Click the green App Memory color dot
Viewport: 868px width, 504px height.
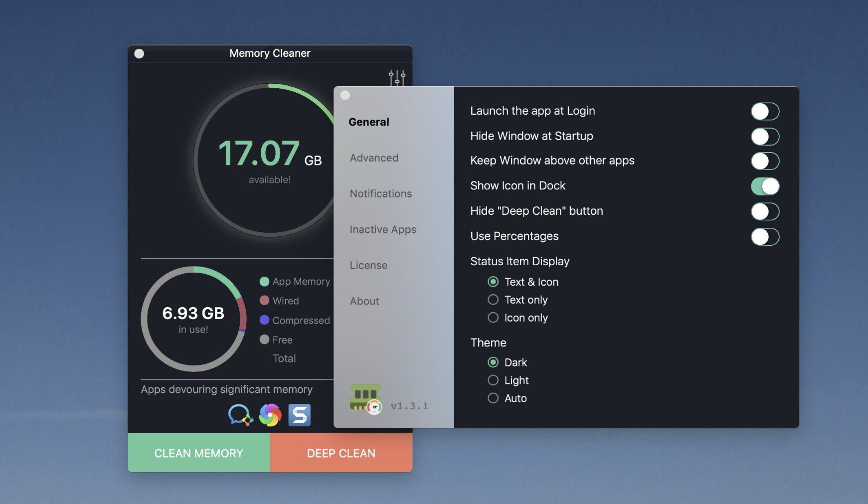tap(264, 281)
